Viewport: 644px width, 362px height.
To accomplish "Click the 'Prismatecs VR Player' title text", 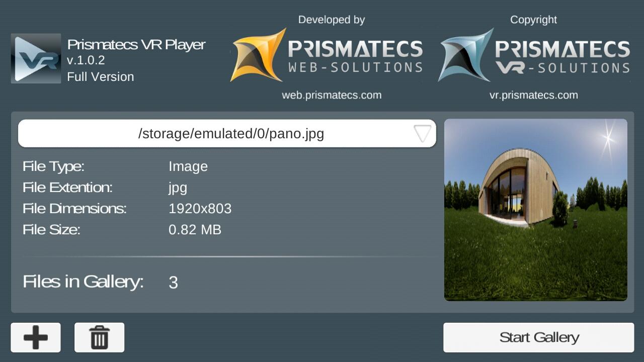I will pos(136,45).
